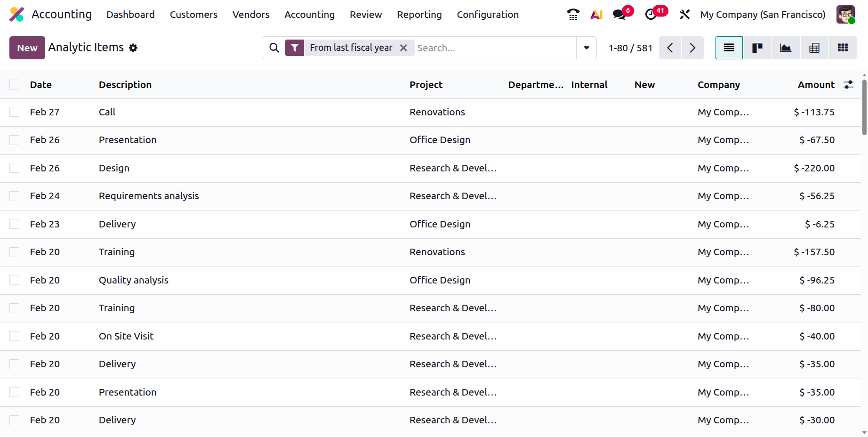Click the New button
Viewport: 868px width, 437px height.
click(27, 48)
